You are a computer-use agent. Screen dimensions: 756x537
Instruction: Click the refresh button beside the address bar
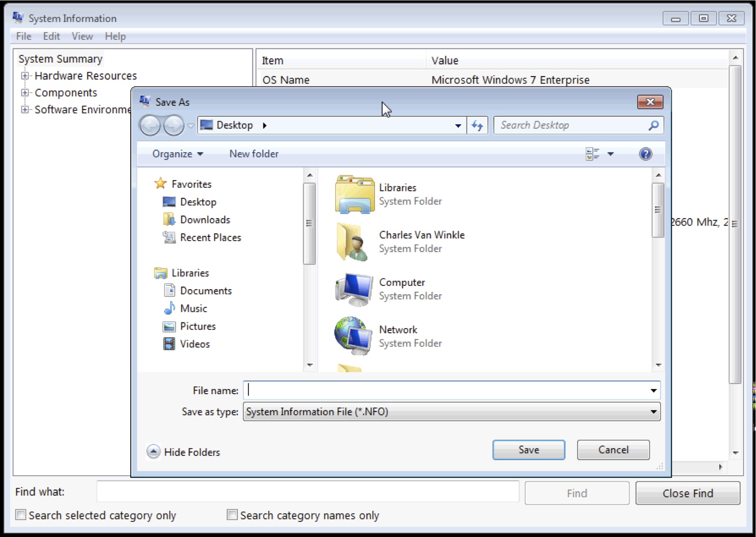point(477,125)
